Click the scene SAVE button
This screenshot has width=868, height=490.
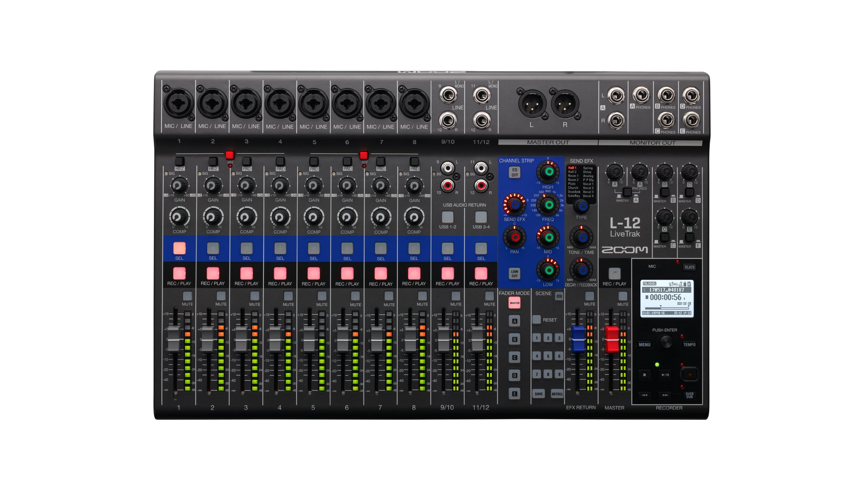pyautogui.click(x=539, y=394)
